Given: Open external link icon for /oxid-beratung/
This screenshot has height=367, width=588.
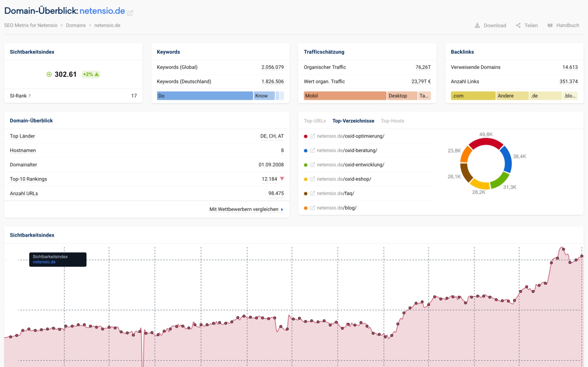Looking at the screenshot, I should tap(313, 150).
